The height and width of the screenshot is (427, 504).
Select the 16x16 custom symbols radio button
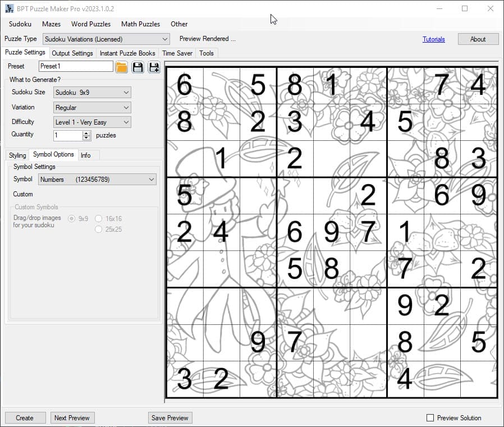[x=99, y=219]
